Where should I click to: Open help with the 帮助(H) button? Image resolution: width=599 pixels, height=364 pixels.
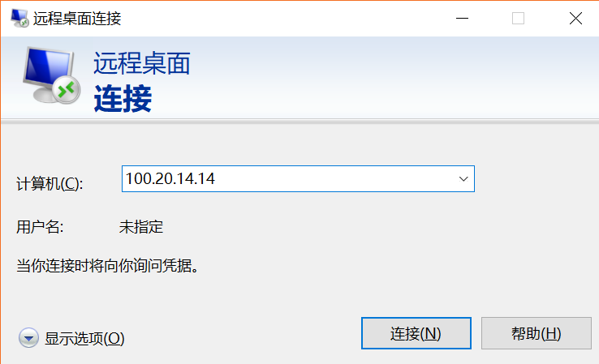point(536,333)
